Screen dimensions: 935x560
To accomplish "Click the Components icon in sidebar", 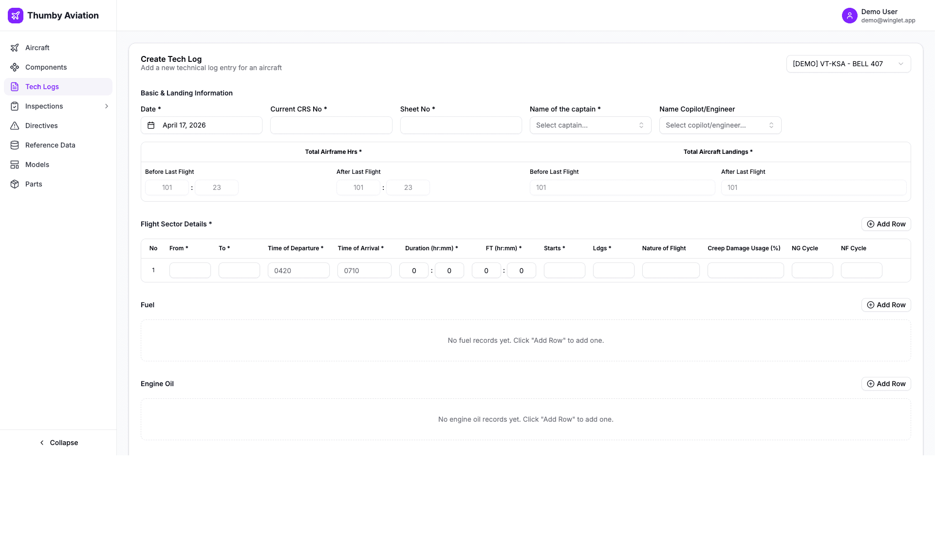I will point(15,67).
